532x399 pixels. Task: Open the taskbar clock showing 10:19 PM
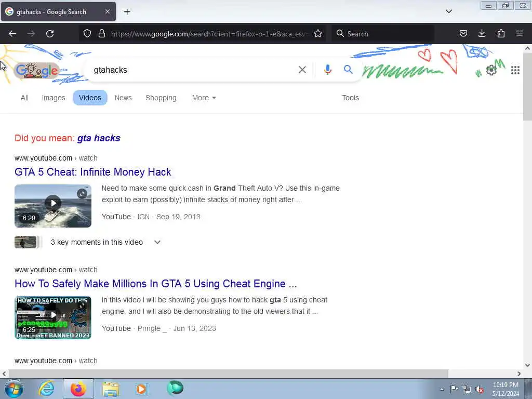point(506,389)
